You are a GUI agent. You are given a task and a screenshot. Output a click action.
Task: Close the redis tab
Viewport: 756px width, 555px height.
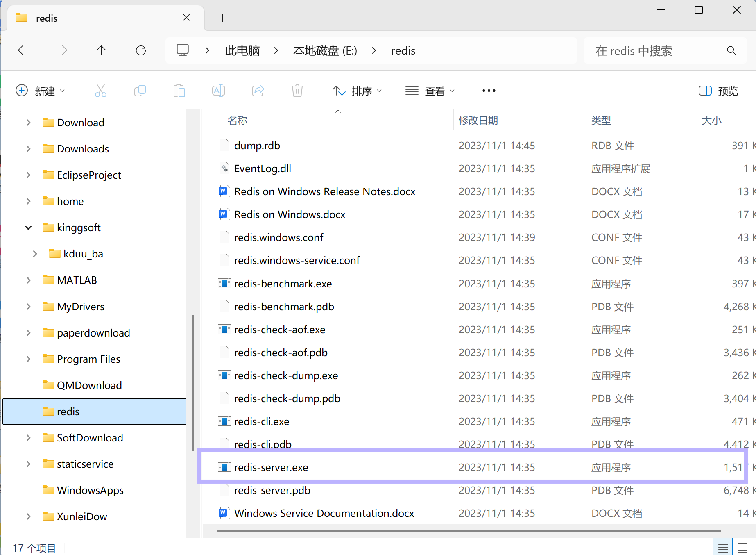186,18
